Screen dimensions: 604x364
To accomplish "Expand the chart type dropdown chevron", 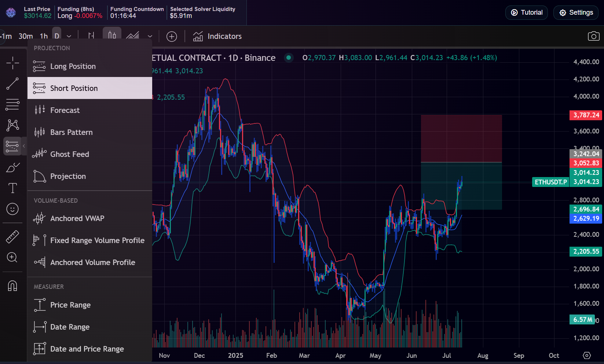I will (x=150, y=36).
